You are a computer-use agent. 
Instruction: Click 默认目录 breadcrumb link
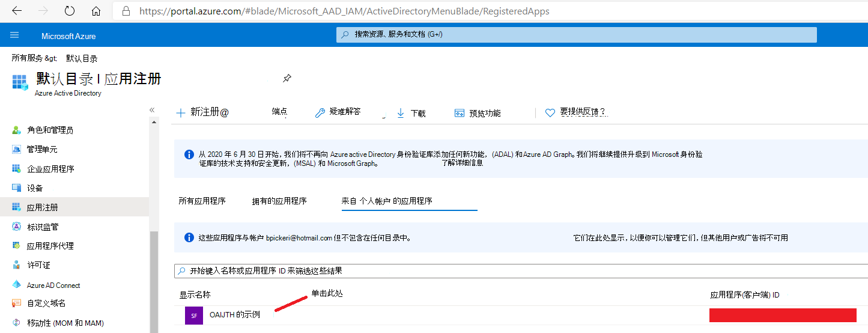point(82,58)
